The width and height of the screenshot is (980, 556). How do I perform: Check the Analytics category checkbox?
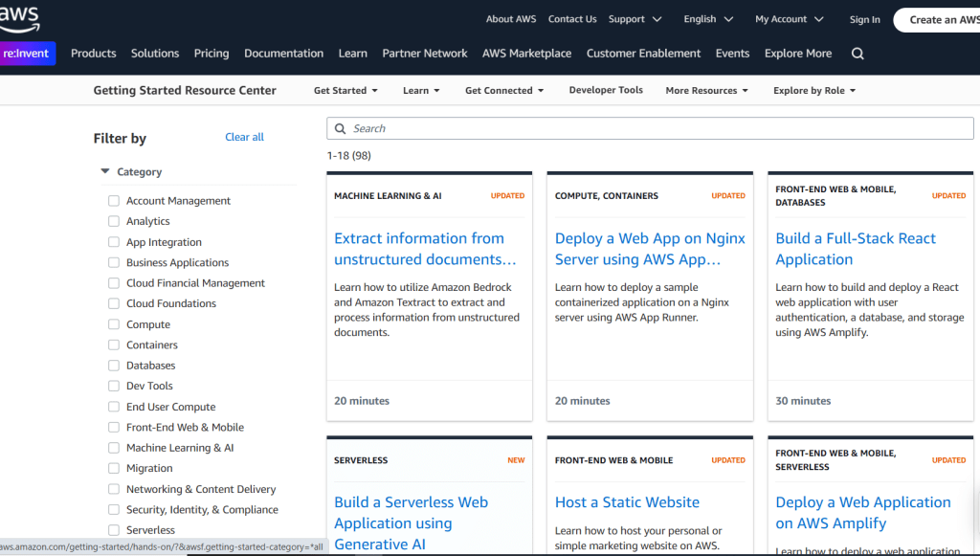tap(114, 221)
